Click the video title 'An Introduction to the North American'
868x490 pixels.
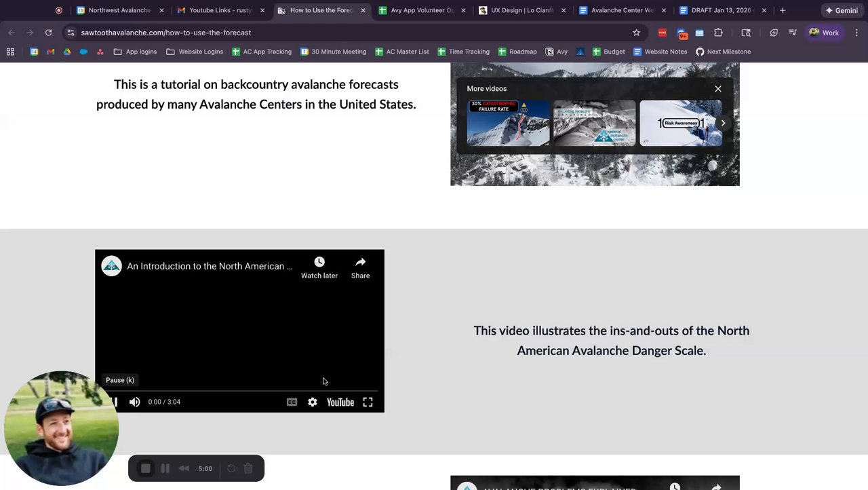[210, 266]
